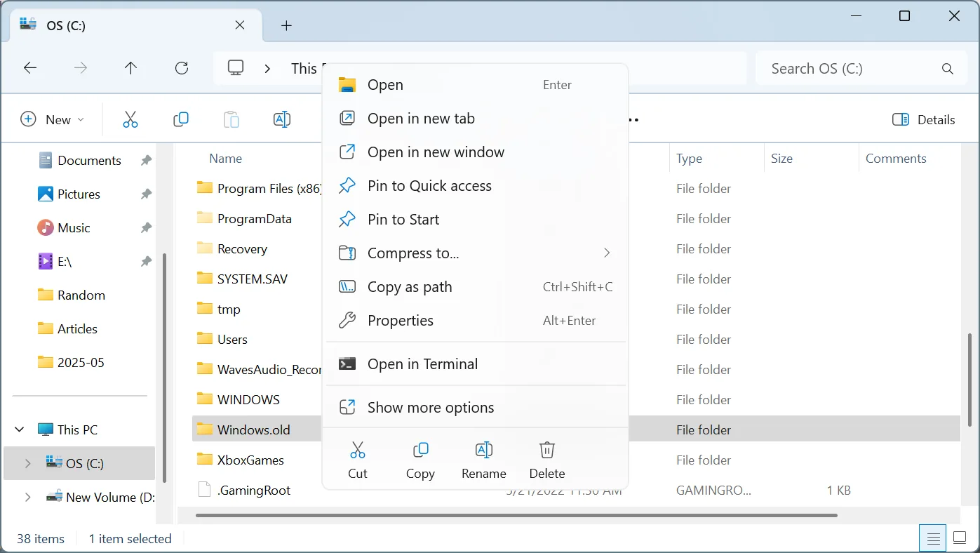This screenshot has height=553, width=980.
Task: Click Show more options
Action: click(475, 408)
